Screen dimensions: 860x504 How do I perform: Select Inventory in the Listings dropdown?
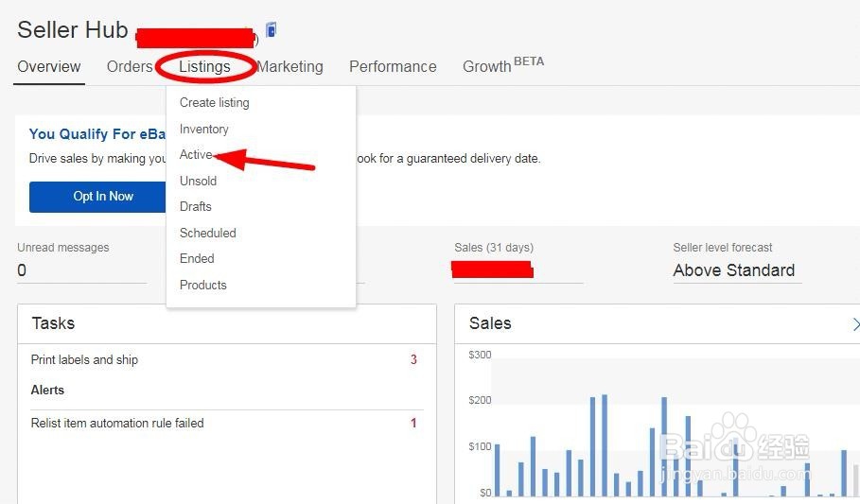point(204,130)
